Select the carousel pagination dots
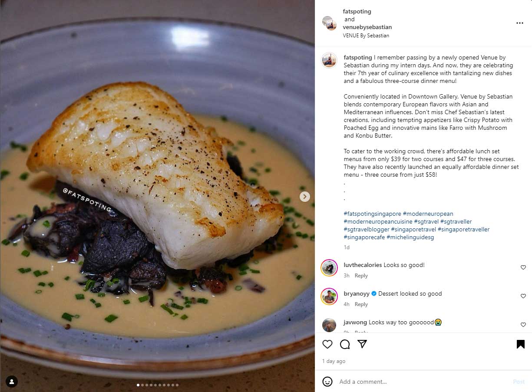Image resolution: width=532 pixels, height=392 pixels. [158, 385]
